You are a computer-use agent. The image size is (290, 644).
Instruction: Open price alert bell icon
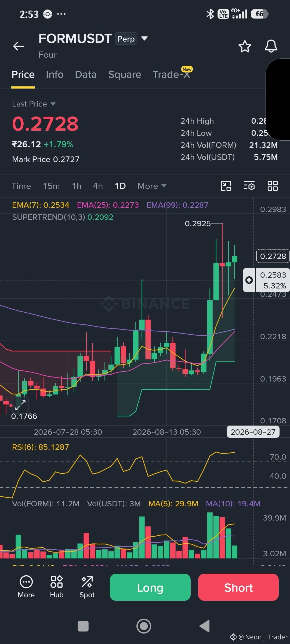tap(271, 46)
